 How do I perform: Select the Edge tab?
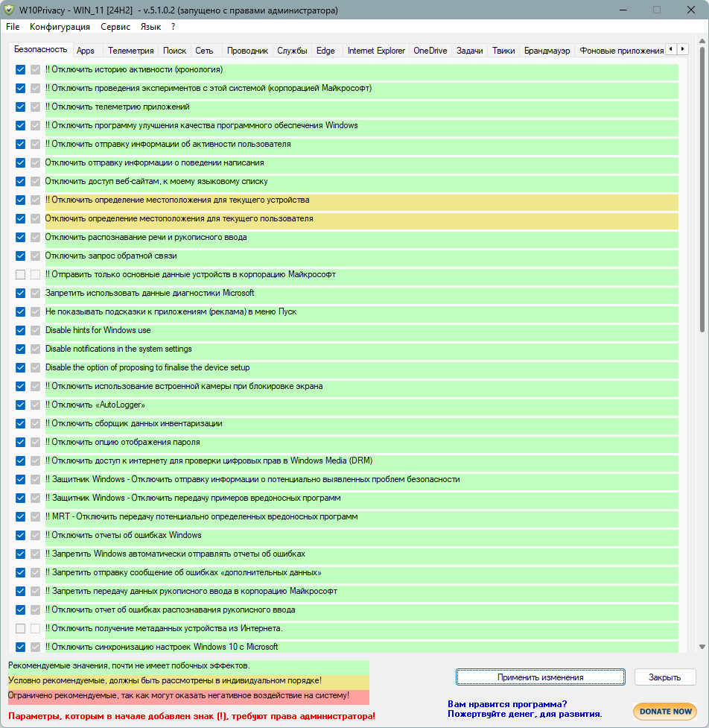point(325,51)
